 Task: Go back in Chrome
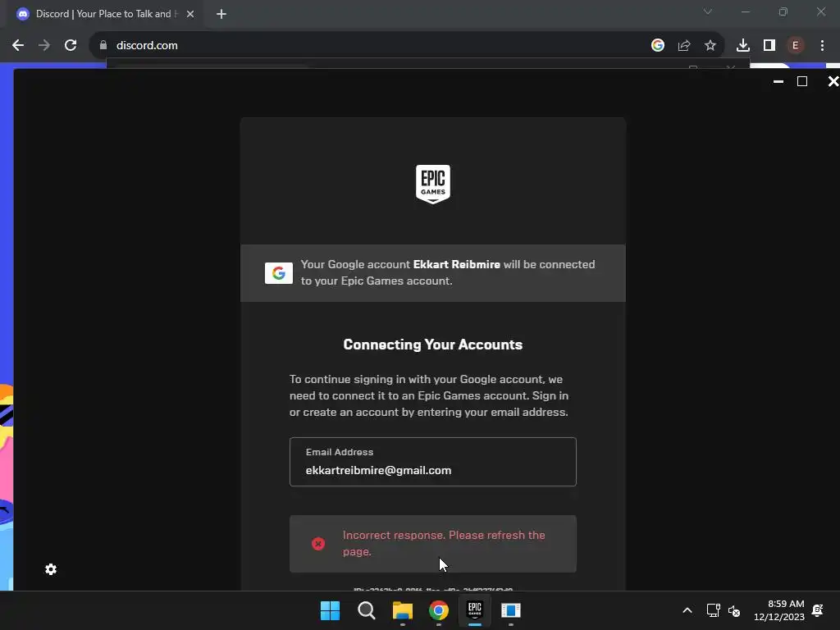click(x=18, y=45)
